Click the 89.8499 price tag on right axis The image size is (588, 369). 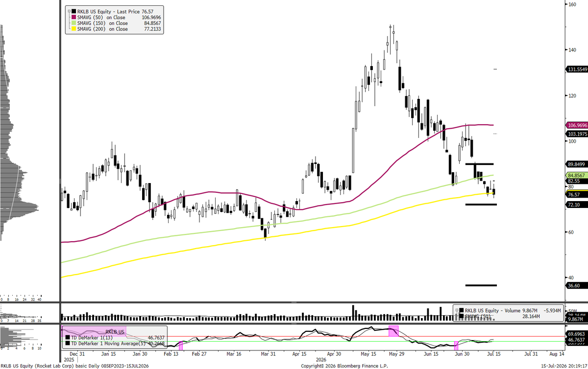(x=576, y=164)
